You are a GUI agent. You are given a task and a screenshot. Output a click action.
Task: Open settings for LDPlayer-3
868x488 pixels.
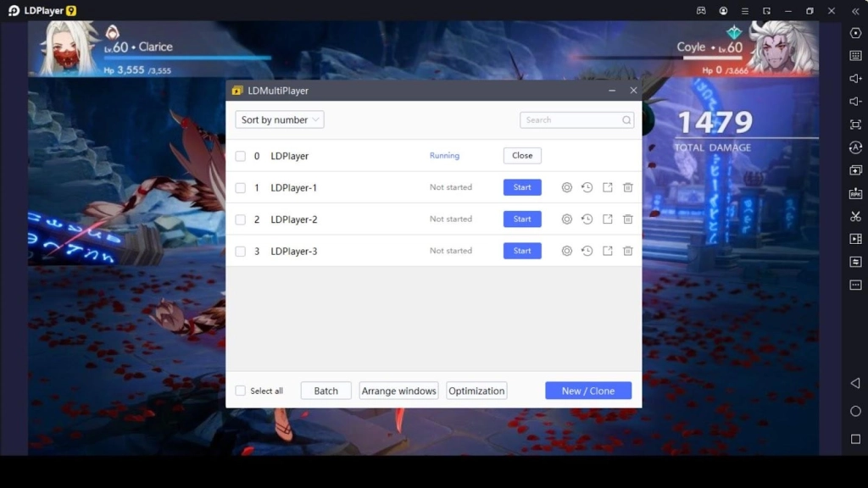click(566, 251)
